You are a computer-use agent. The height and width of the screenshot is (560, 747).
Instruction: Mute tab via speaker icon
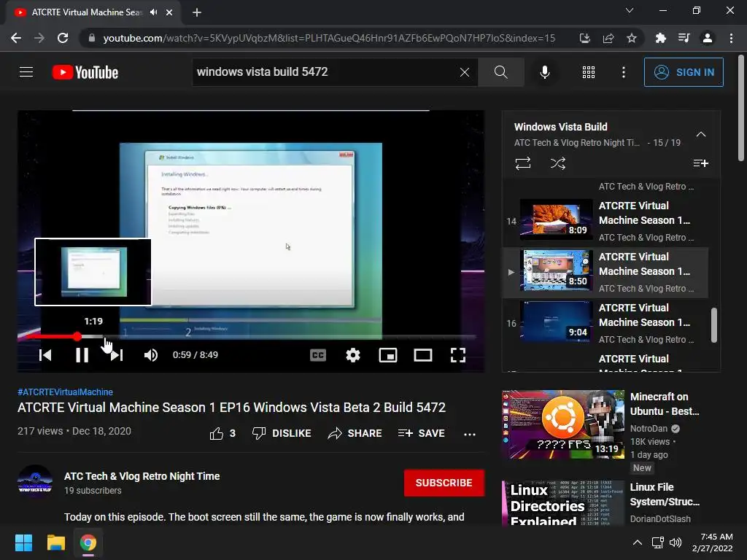pos(153,12)
